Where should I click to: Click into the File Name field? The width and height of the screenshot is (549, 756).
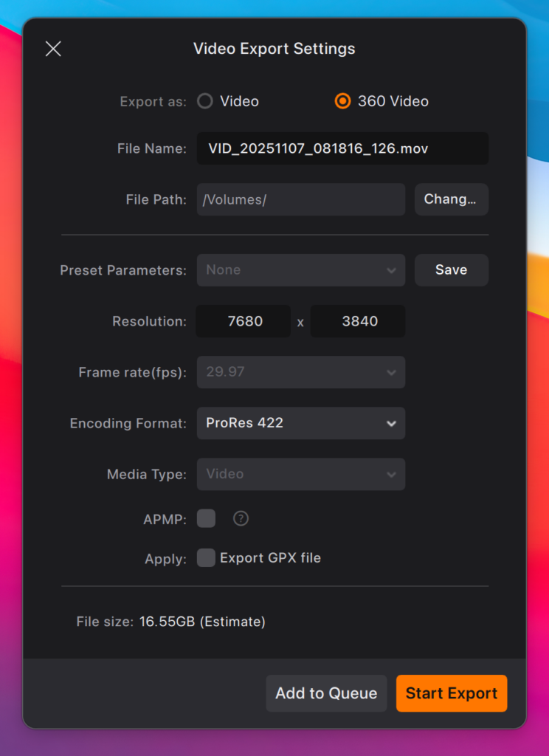342,148
